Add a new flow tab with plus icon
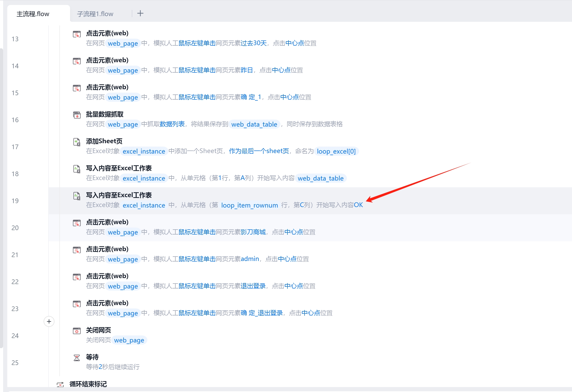Viewport: 572px width, 392px height. point(140,13)
